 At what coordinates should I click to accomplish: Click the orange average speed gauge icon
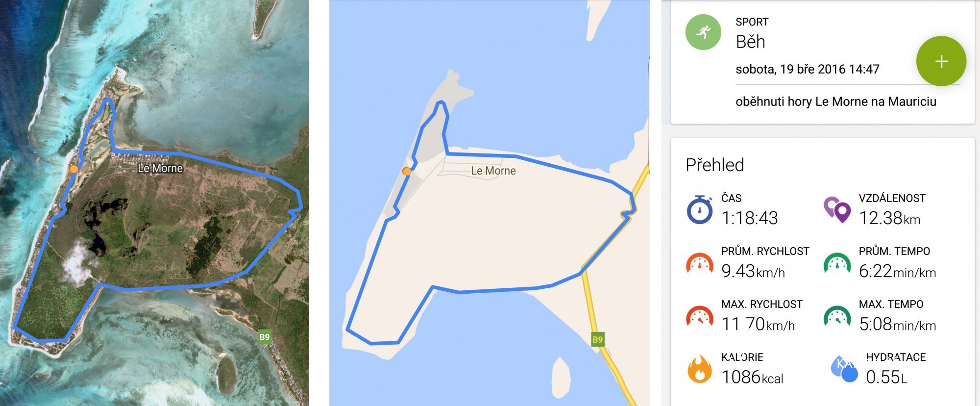click(x=700, y=263)
